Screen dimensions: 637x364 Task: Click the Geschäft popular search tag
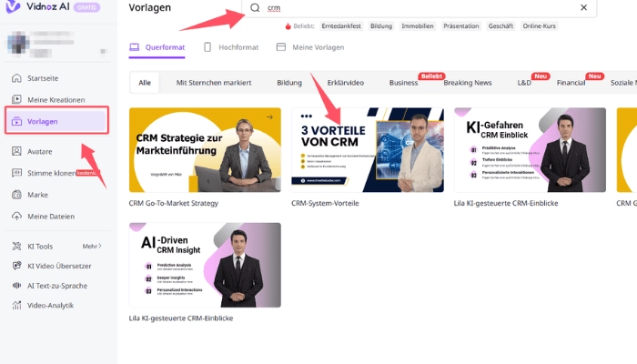point(500,26)
